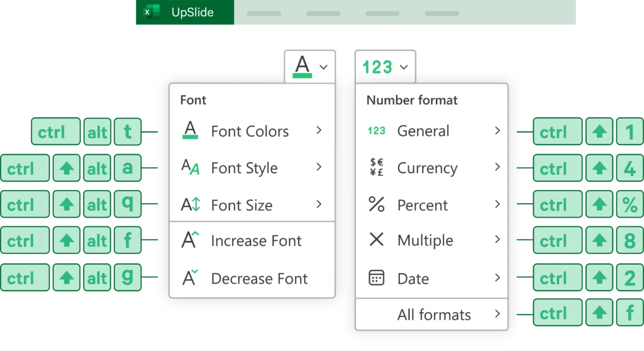This screenshot has width=644, height=351.
Task: Select the UpSlide ribbon tab
Action: pos(192,12)
